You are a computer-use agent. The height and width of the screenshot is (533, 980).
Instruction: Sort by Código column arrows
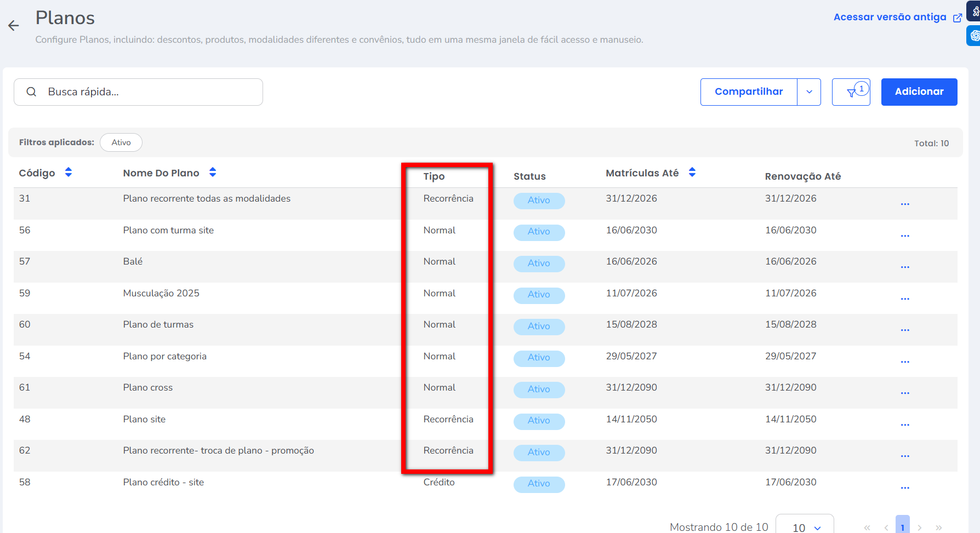pos(69,173)
